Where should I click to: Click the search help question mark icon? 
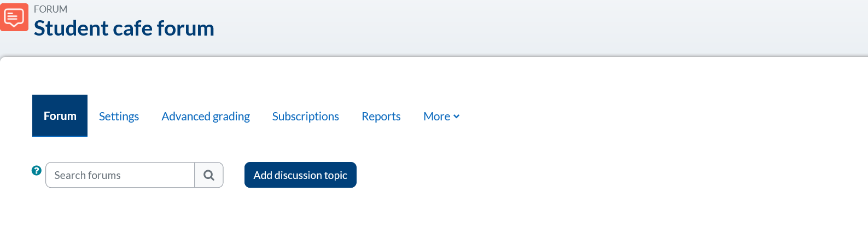point(37,170)
